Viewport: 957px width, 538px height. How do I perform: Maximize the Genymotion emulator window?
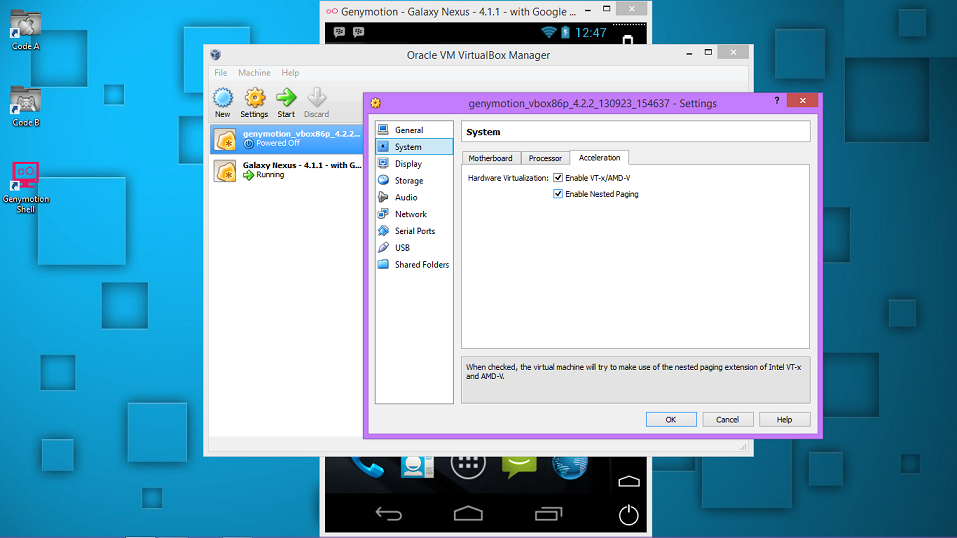click(606, 9)
